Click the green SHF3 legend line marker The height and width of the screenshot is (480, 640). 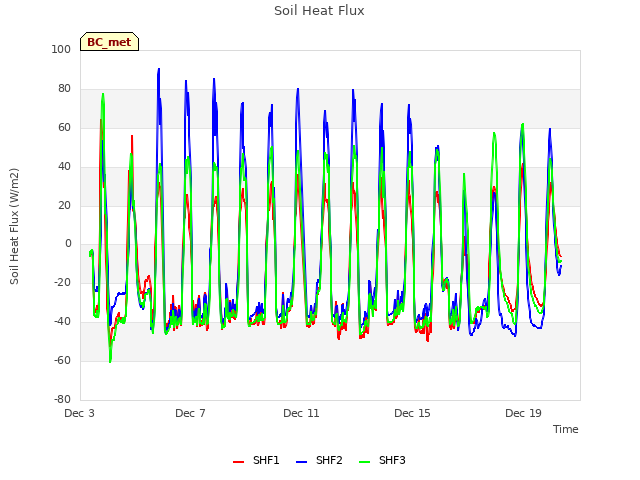pos(364,462)
